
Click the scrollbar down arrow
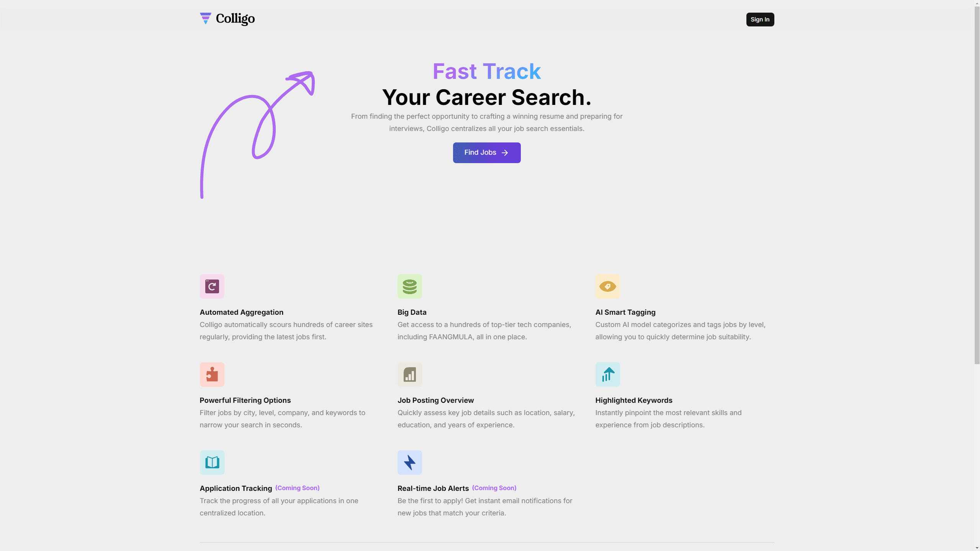pyautogui.click(x=977, y=548)
